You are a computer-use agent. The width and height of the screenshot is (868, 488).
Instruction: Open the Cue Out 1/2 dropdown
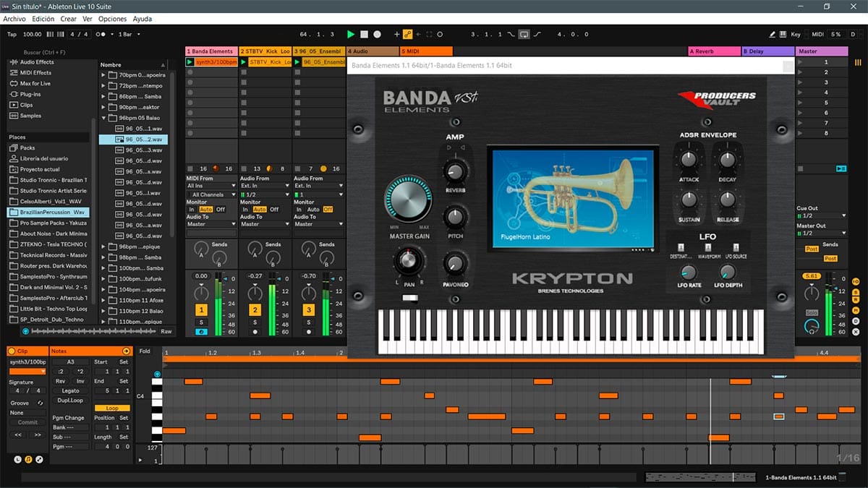click(x=822, y=215)
